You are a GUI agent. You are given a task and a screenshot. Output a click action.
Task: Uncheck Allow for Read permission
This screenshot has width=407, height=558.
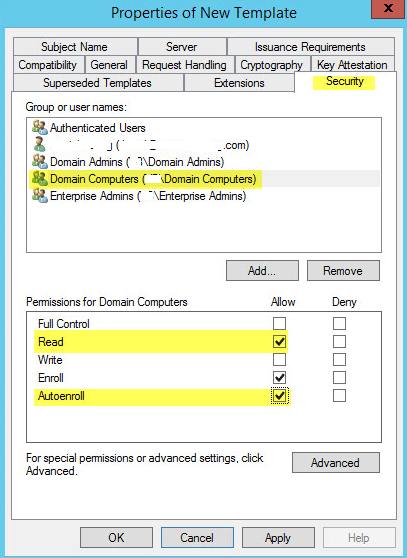tap(279, 342)
